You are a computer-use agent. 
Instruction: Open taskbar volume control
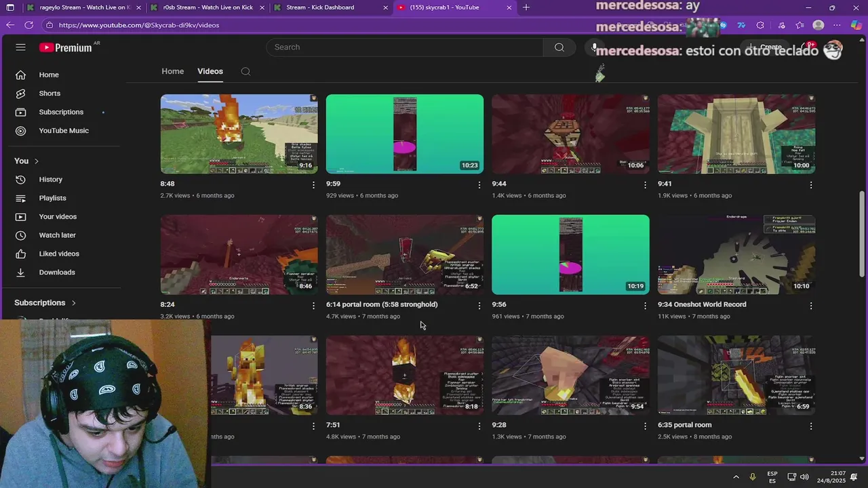click(x=804, y=477)
